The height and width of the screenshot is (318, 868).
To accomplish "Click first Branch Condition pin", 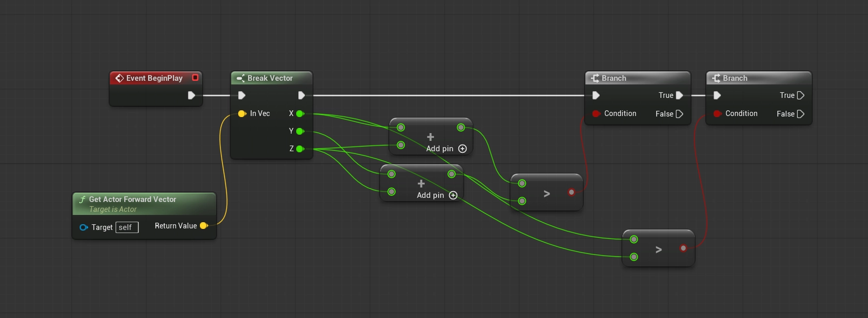I will (x=596, y=113).
